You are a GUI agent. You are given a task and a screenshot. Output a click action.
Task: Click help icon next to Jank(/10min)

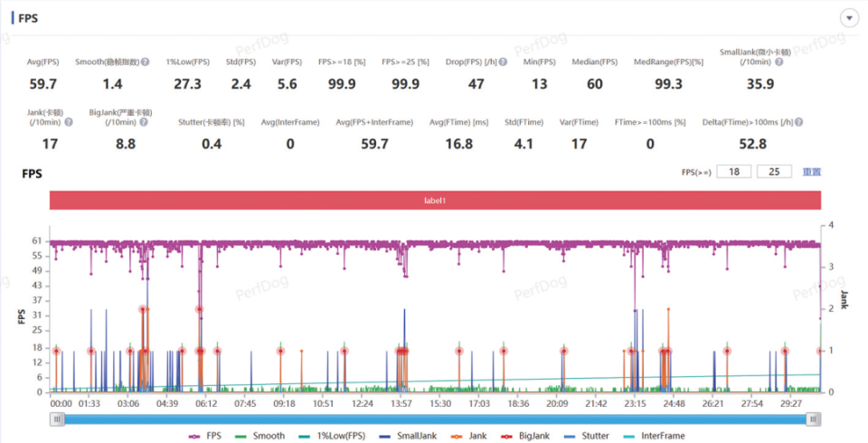click(69, 122)
